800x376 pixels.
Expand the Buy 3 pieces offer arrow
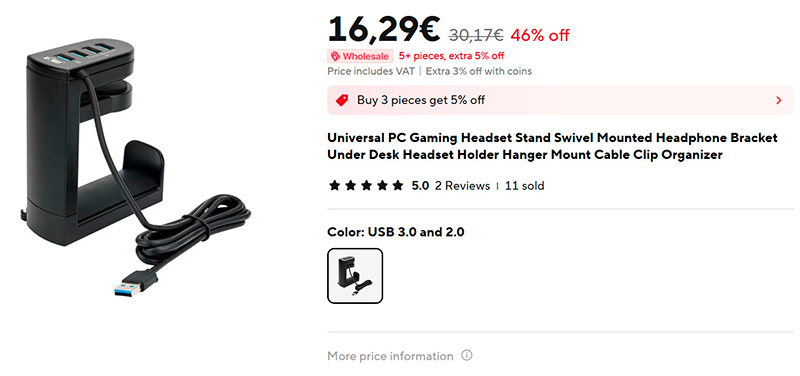coord(779,101)
